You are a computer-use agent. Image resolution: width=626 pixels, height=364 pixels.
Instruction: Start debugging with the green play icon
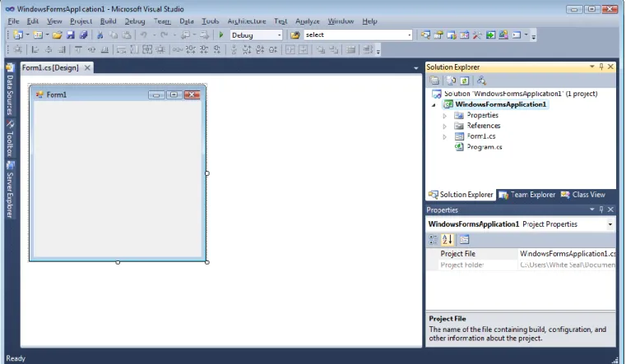coord(221,35)
